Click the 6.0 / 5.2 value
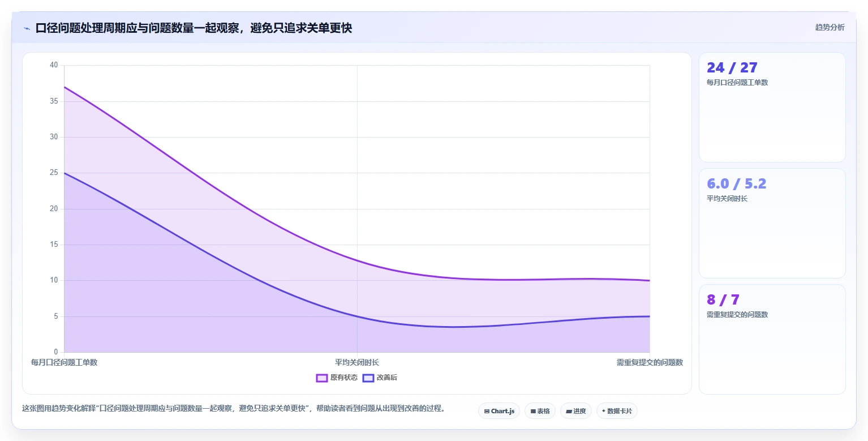 click(x=737, y=184)
